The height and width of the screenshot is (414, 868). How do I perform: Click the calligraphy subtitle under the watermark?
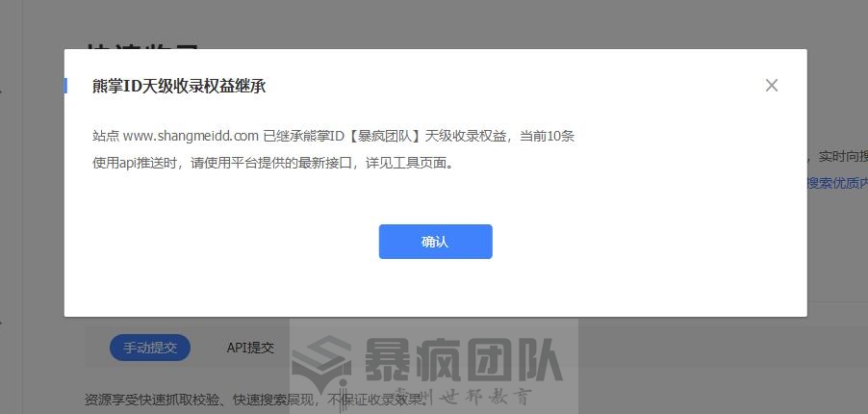tap(463, 397)
